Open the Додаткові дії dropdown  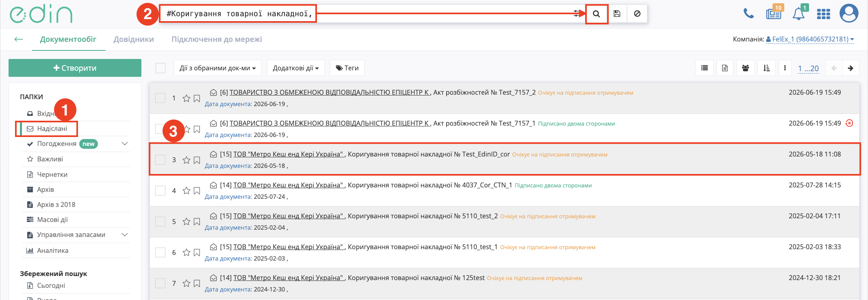pos(296,68)
